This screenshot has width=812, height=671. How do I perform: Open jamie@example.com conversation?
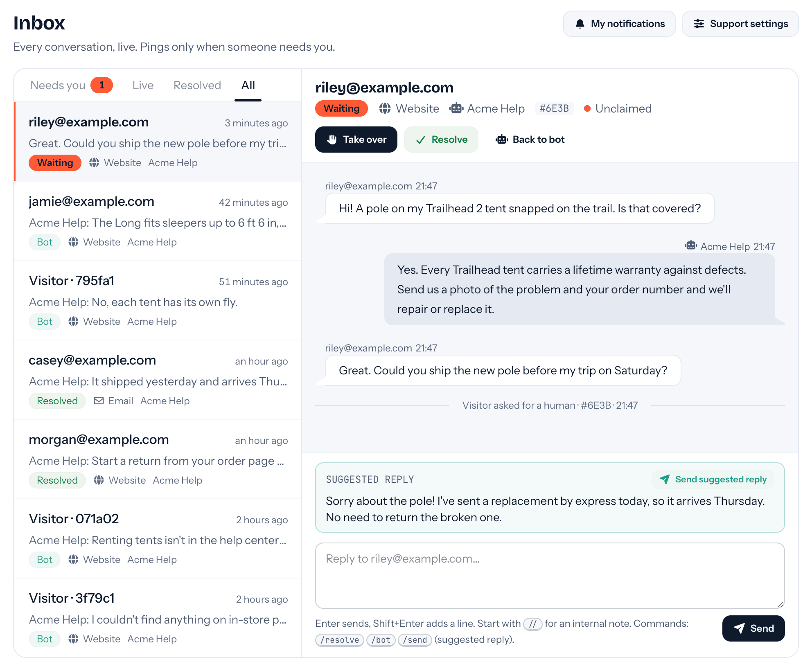(158, 221)
